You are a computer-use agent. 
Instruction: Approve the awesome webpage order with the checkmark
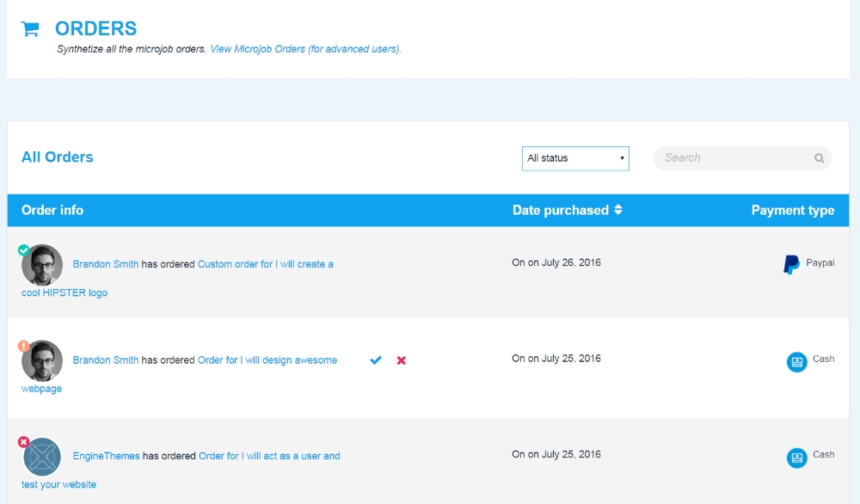coord(376,360)
